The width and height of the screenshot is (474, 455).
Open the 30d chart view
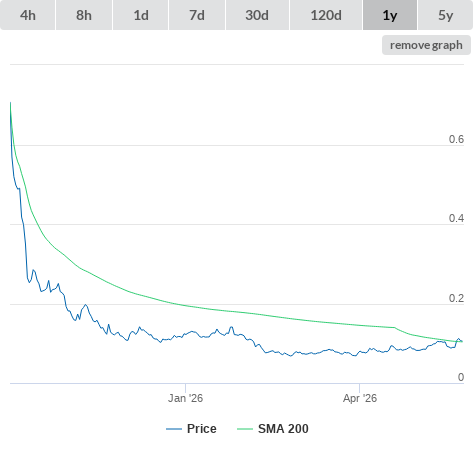[257, 15]
